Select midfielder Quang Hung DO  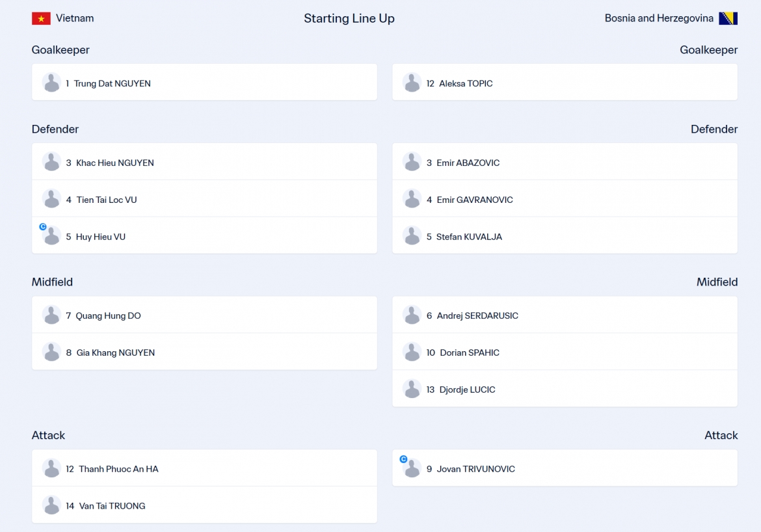pos(204,315)
